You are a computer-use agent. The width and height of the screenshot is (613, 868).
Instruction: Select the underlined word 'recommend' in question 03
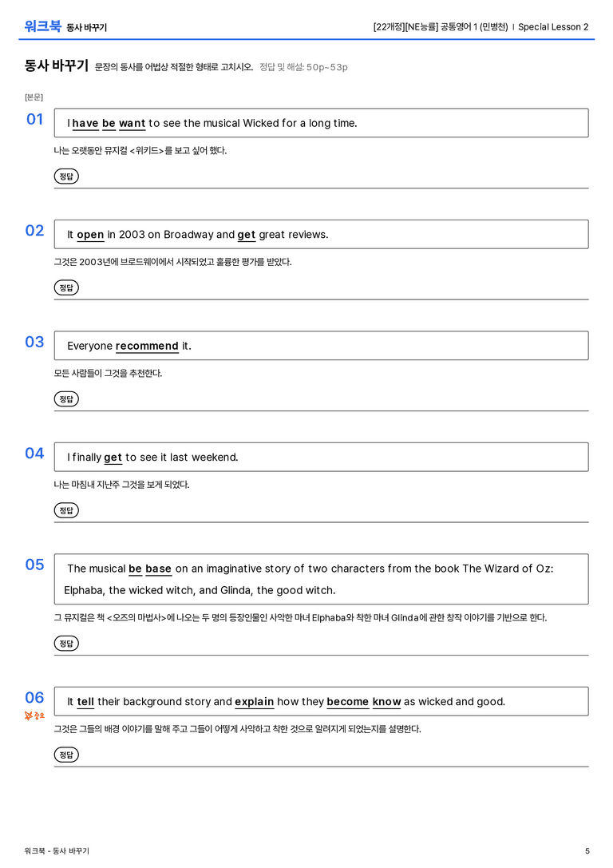(x=147, y=346)
